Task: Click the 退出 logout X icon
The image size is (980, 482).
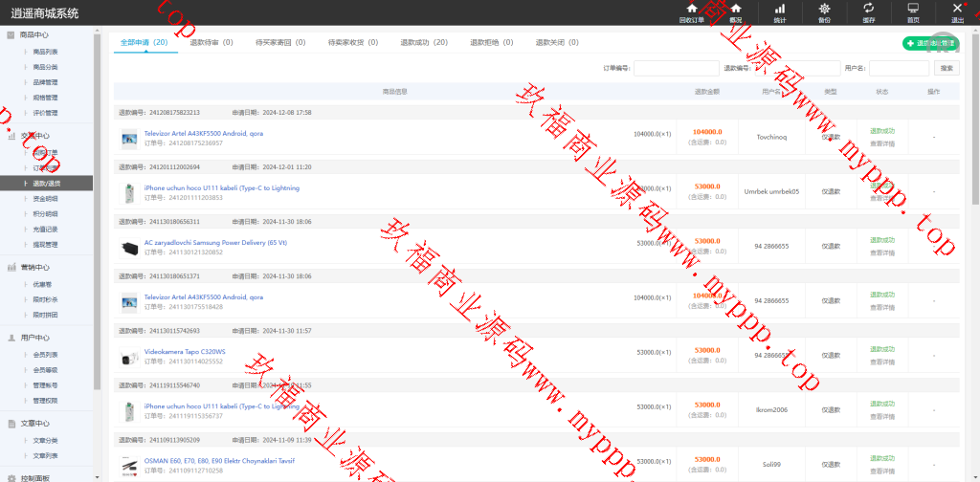Action: [957, 9]
